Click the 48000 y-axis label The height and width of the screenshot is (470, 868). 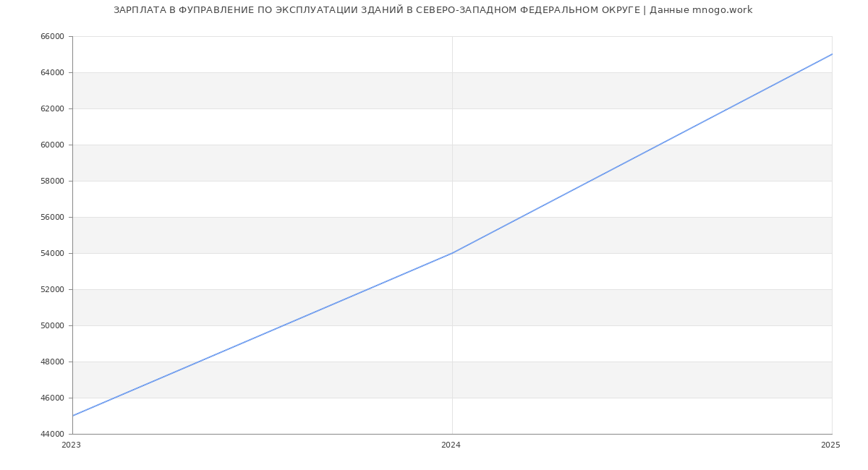point(52,362)
